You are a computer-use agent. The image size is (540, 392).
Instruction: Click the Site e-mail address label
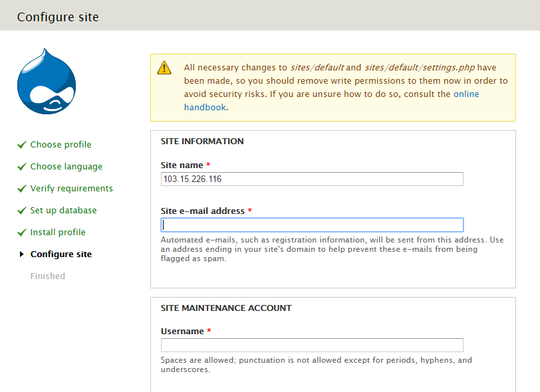[203, 211]
